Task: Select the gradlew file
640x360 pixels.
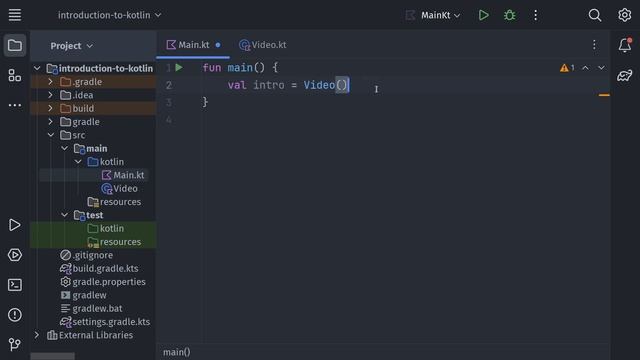Action: click(x=84, y=295)
